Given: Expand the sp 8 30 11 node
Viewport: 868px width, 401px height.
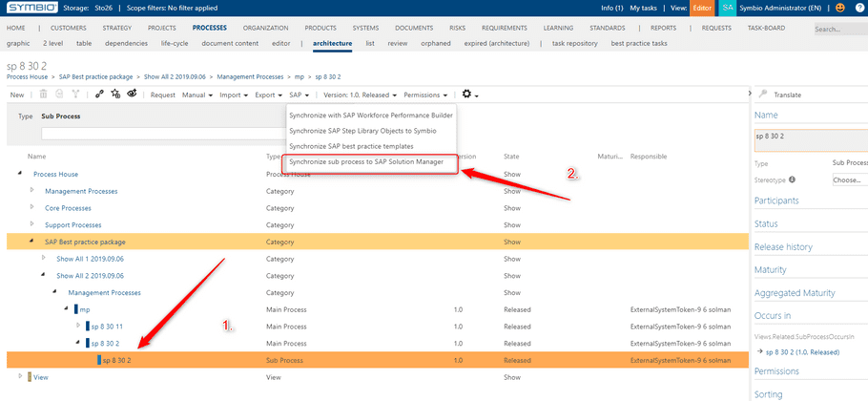Looking at the screenshot, I should [78, 326].
